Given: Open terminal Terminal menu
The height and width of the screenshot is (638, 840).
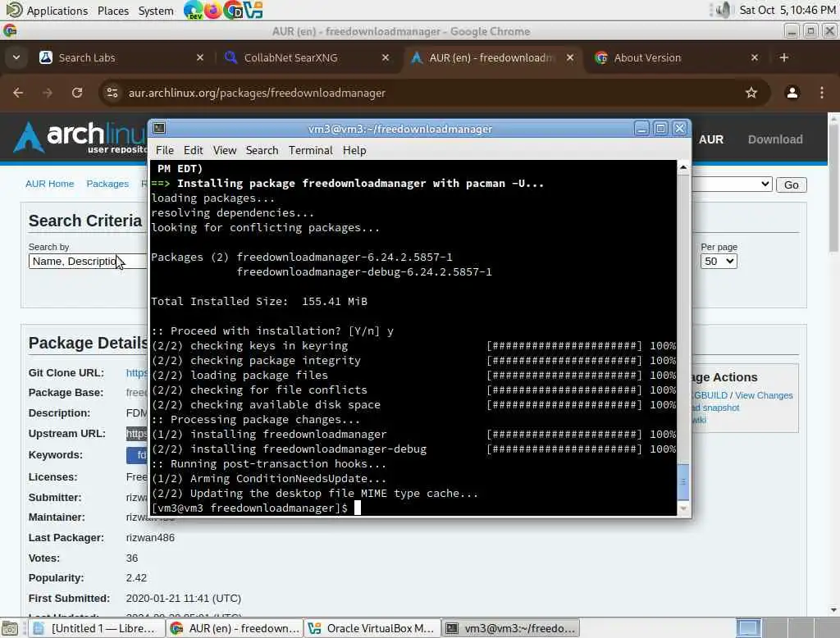Looking at the screenshot, I should click(311, 151).
